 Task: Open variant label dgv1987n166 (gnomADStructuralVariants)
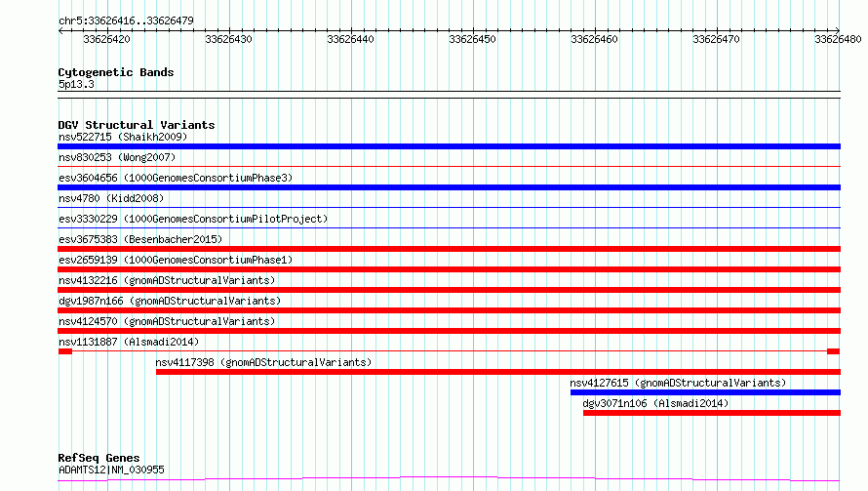point(170,301)
